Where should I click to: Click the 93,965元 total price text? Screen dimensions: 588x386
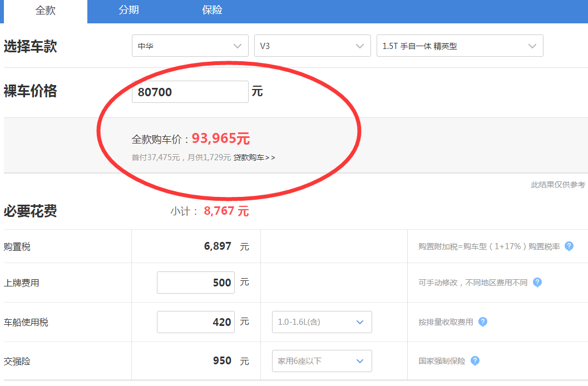coord(221,138)
